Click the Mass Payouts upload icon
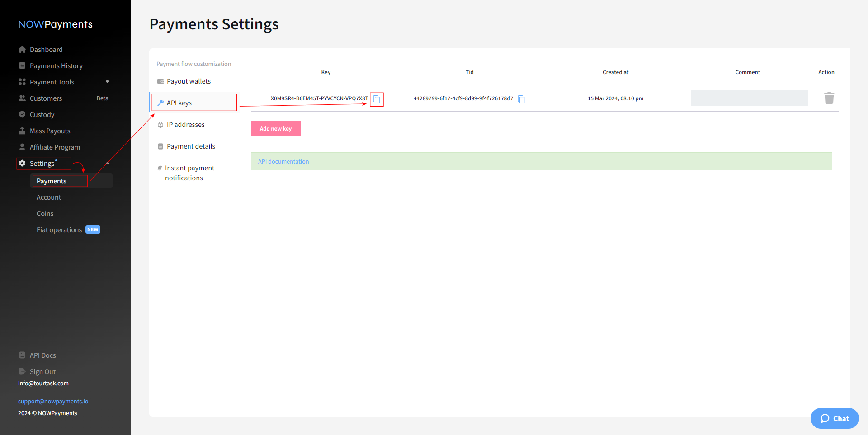Image resolution: width=868 pixels, height=435 pixels. pyautogui.click(x=22, y=131)
